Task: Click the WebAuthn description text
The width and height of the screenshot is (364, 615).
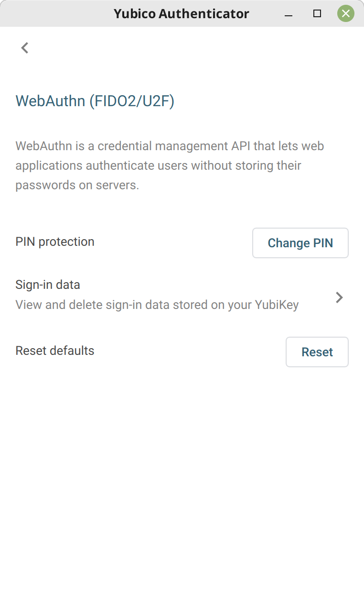Action: (170, 165)
